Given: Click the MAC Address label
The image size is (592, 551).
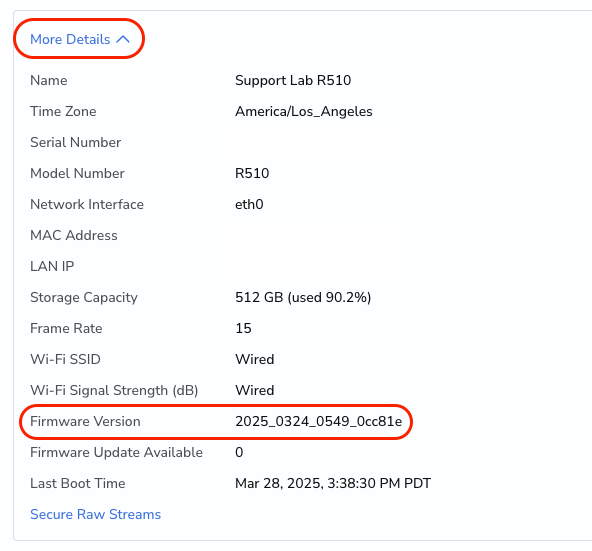Looking at the screenshot, I should coord(74,235).
